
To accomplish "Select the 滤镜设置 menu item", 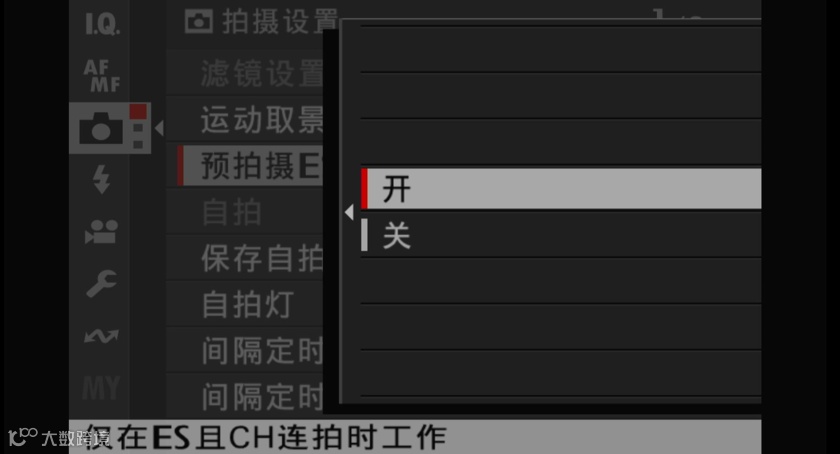I will pyautogui.click(x=245, y=73).
